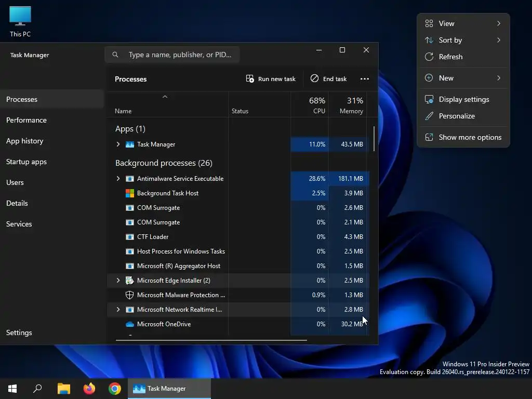Click the search field for name, publisher, PID

pyautogui.click(x=172, y=55)
